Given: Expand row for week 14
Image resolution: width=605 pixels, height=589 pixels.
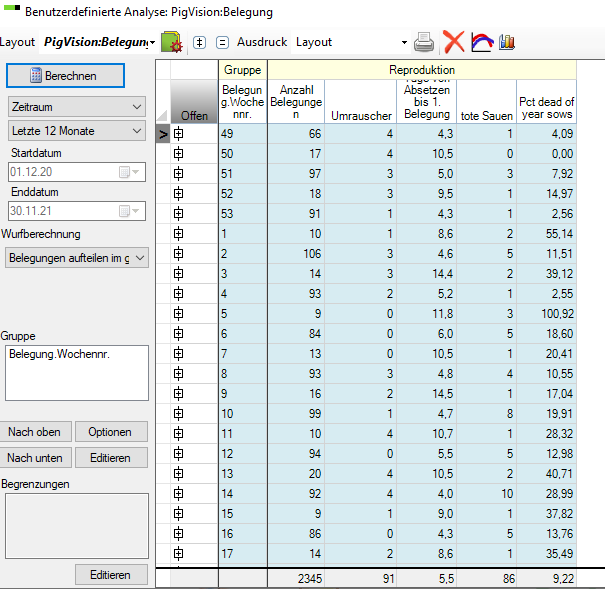Looking at the screenshot, I should (178, 494).
